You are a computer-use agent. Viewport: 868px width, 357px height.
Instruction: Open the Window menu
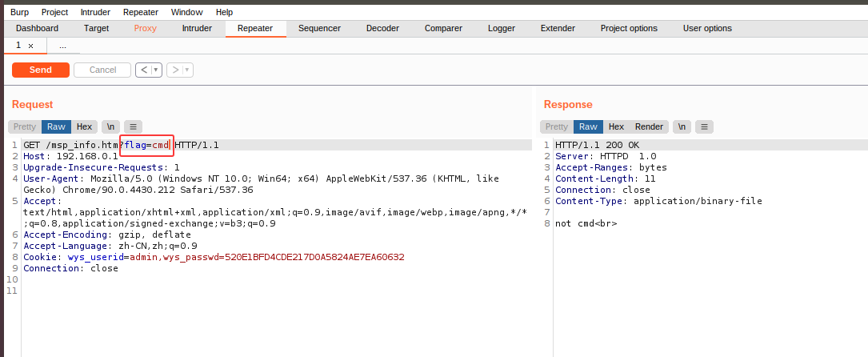186,12
